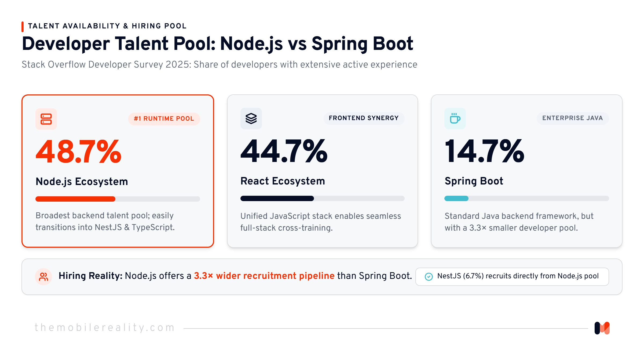Select the FRONTEND SYNERGY badge
Image resolution: width=644 pixels, height=362 pixels.
364,118
